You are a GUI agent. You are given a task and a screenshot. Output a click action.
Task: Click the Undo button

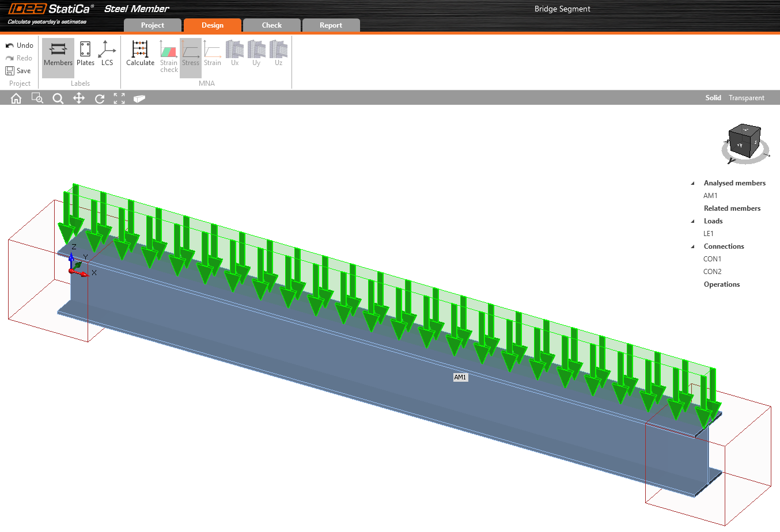(x=19, y=45)
